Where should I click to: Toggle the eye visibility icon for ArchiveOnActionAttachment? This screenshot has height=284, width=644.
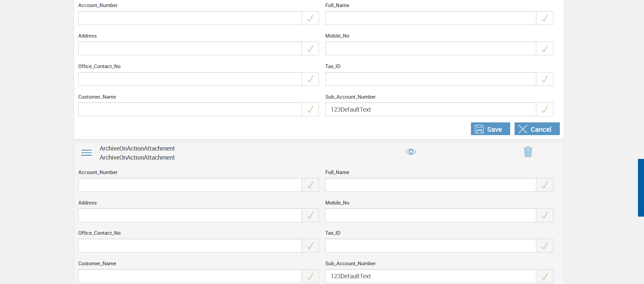pos(411,152)
